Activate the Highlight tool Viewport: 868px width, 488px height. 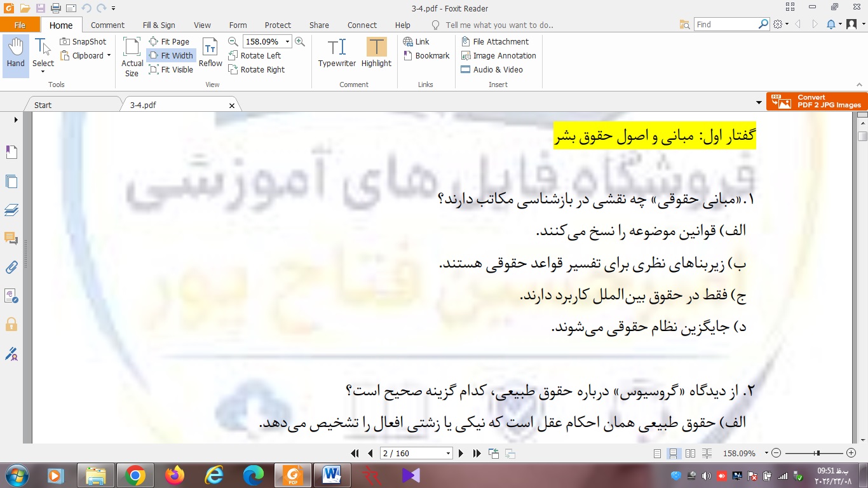[376, 53]
